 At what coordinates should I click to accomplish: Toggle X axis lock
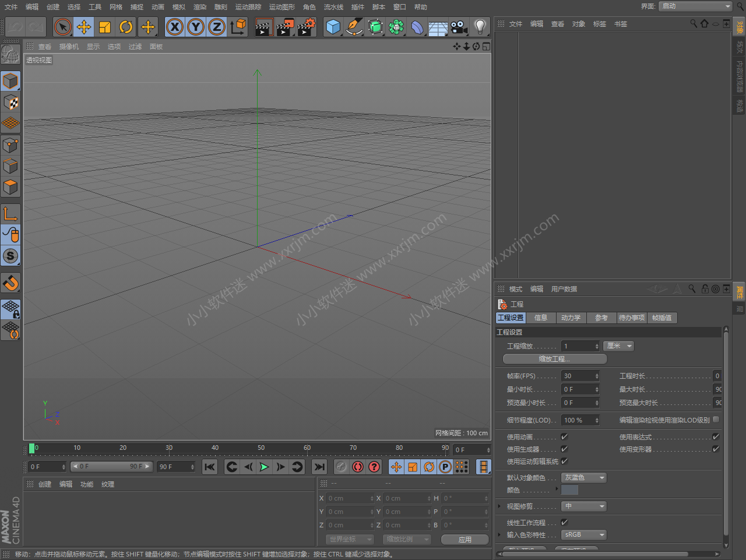(x=174, y=27)
